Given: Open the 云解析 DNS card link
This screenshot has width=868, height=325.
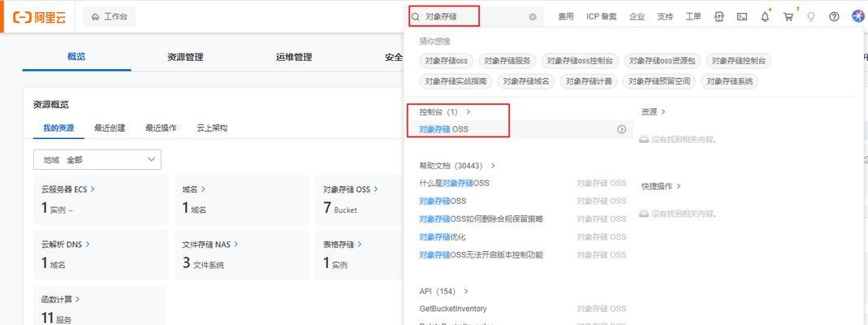Looking at the screenshot, I should point(65,244).
